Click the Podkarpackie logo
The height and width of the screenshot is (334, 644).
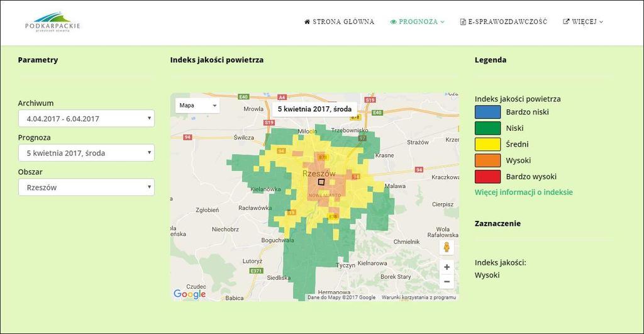tap(53, 22)
